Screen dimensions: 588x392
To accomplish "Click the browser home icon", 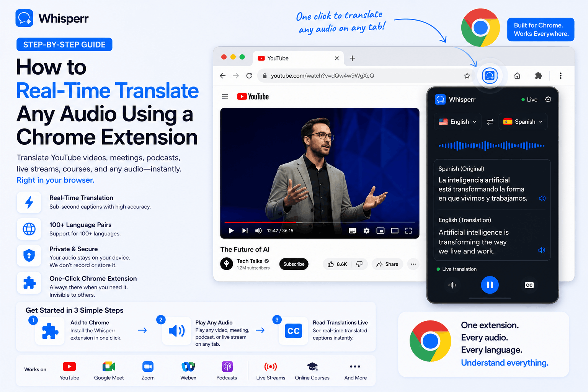I will pos(517,76).
